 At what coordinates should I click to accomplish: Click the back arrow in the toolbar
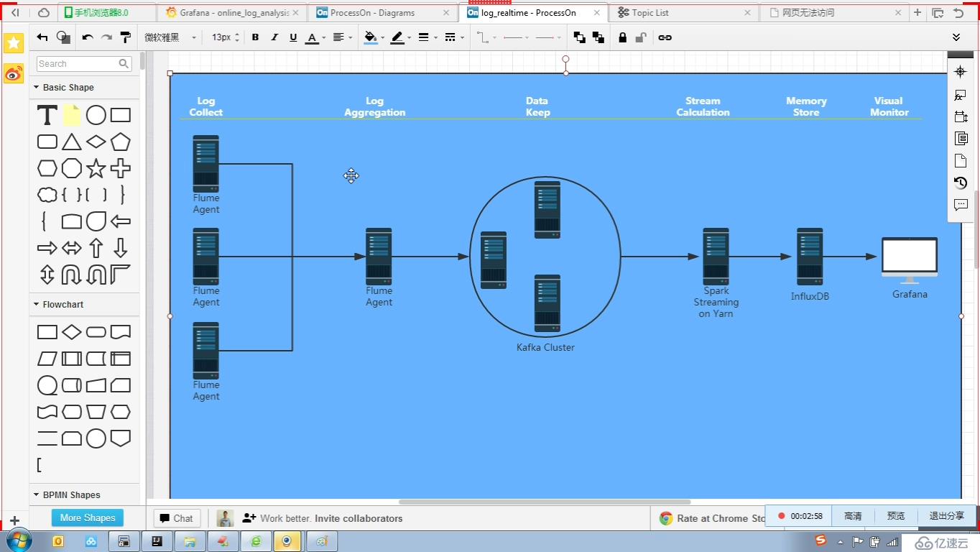(42, 37)
